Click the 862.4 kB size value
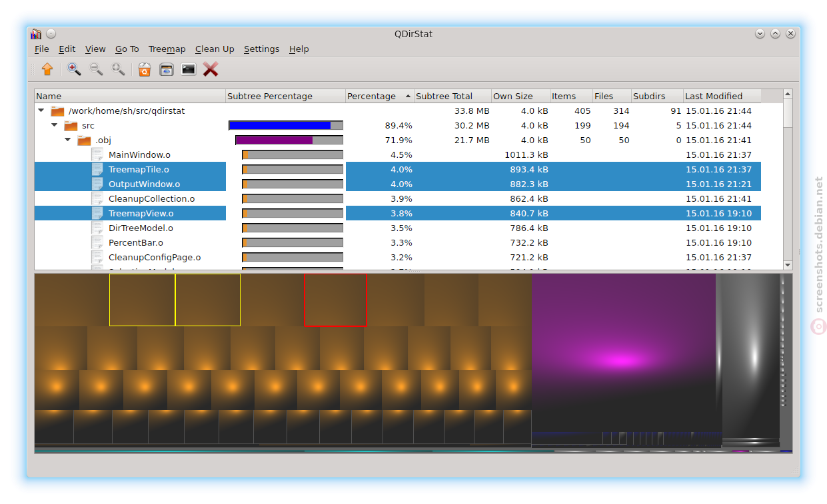The image size is (827, 504). pyautogui.click(x=529, y=199)
